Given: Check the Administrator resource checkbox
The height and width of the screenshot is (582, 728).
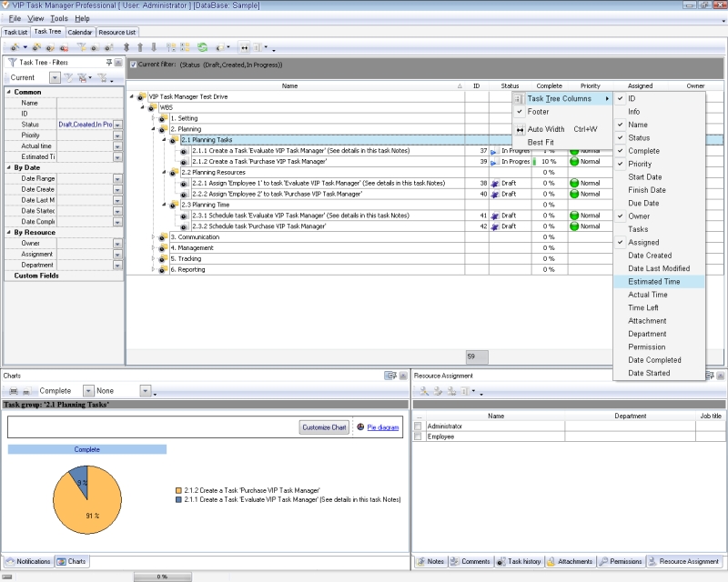Looking at the screenshot, I should [418, 426].
